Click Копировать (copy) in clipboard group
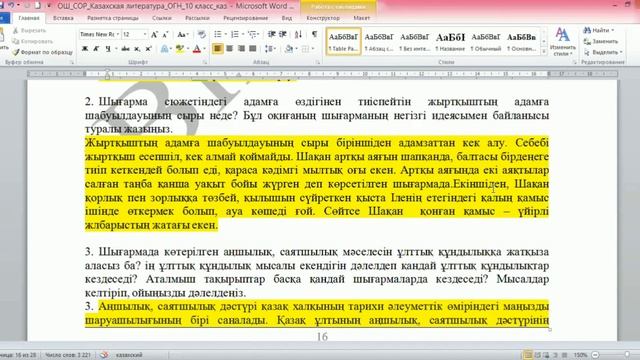Viewport: 640px width, 360px height. tap(33, 41)
